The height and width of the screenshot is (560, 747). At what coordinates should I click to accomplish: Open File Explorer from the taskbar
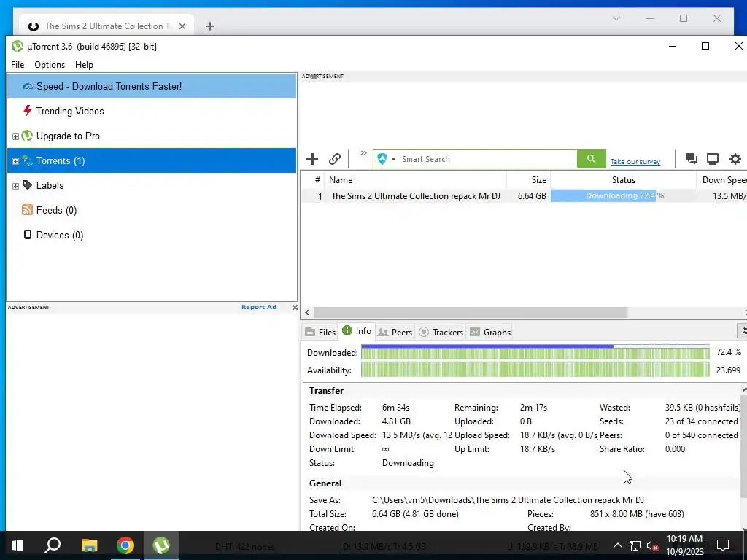(89, 545)
